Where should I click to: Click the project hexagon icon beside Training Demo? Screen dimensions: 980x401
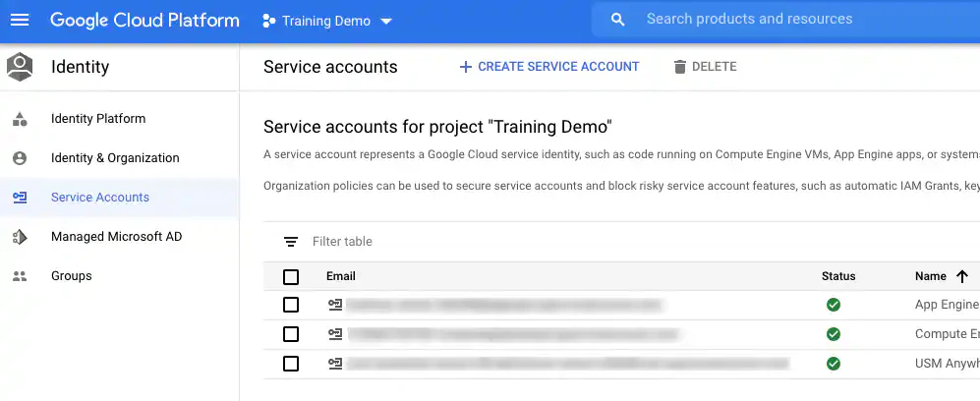268,21
